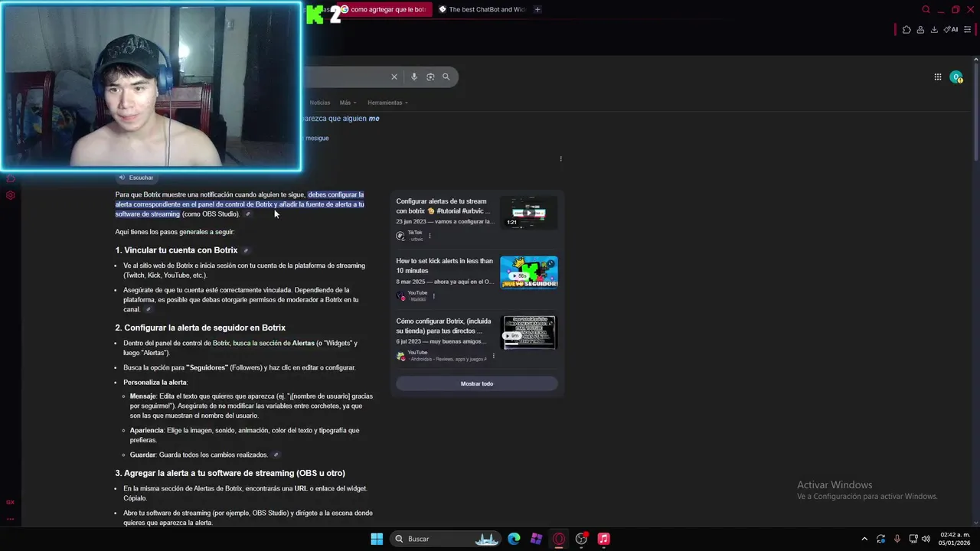
Task: Open browser extensions icon
Action: [x=906, y=30]
